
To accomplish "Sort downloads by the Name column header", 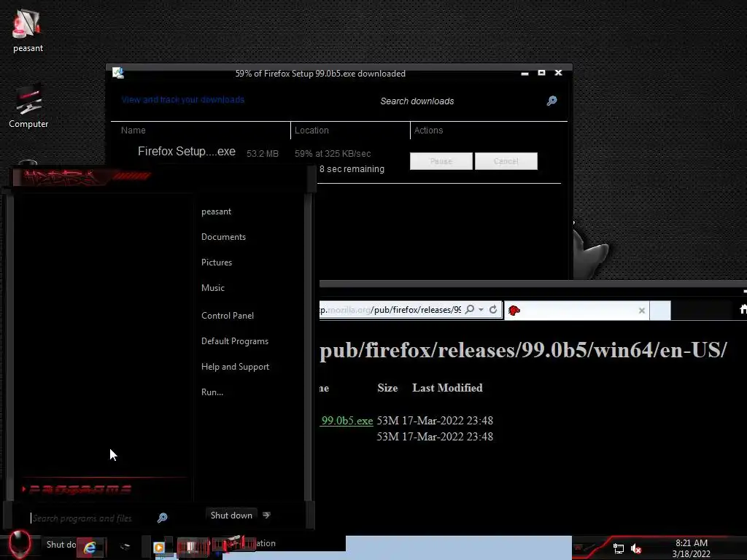I will pos(133,130).
